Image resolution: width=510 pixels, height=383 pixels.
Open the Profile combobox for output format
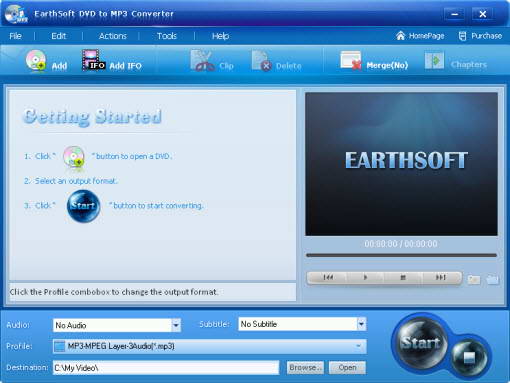209,346
